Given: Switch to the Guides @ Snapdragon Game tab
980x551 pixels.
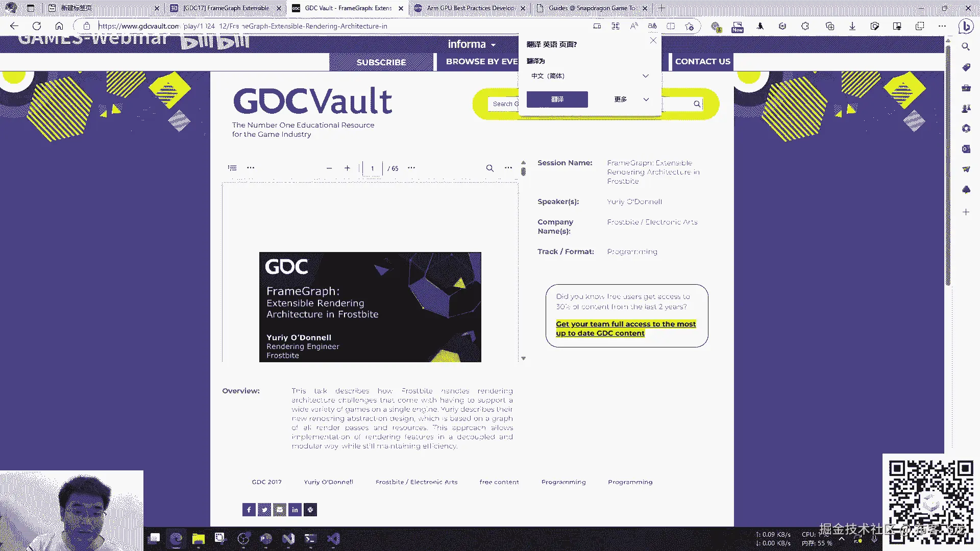Looking at the screenshot, I should coord(592,8).
